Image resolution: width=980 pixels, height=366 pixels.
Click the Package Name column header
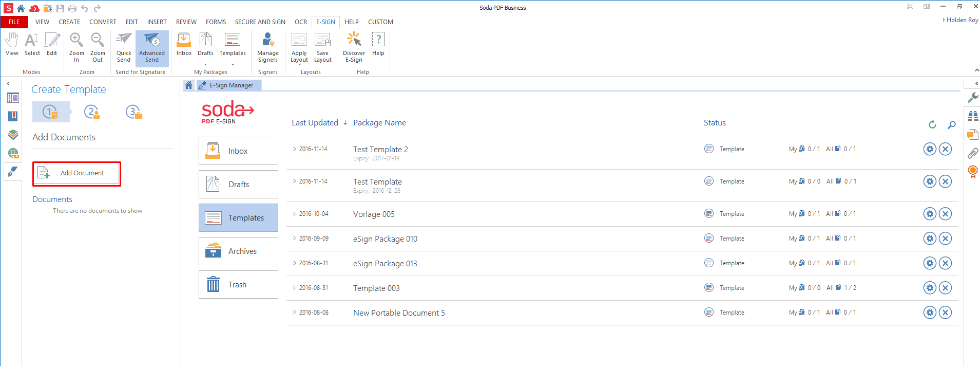(379, 123)
